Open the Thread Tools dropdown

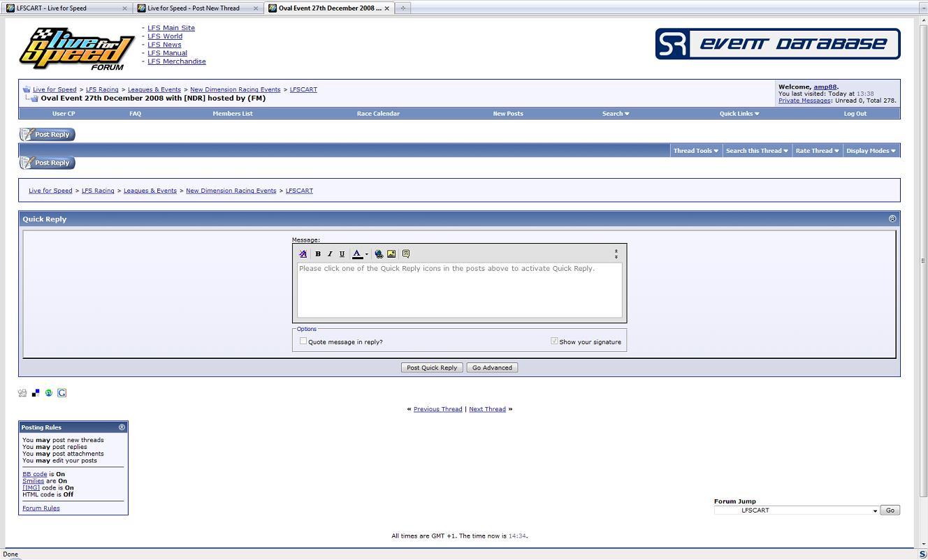(695, 151)
